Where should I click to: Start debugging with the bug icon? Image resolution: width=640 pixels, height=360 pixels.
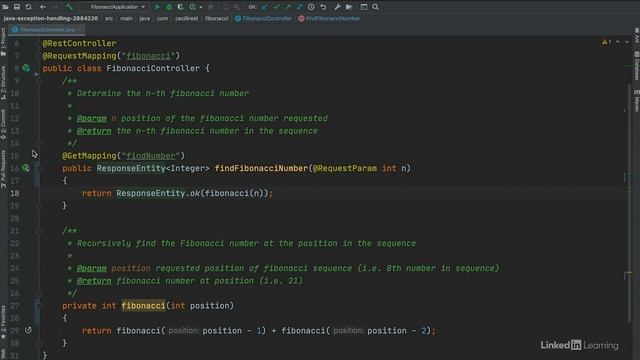pyautogui.click(x=169, y=7)
